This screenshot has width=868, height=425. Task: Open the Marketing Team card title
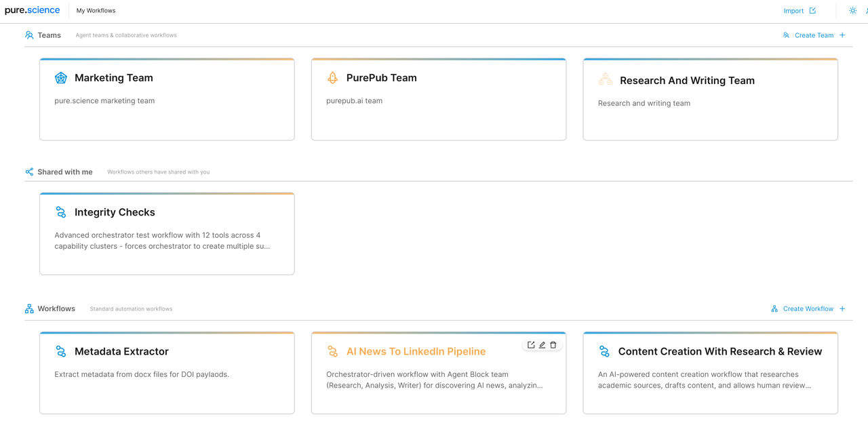114,78
